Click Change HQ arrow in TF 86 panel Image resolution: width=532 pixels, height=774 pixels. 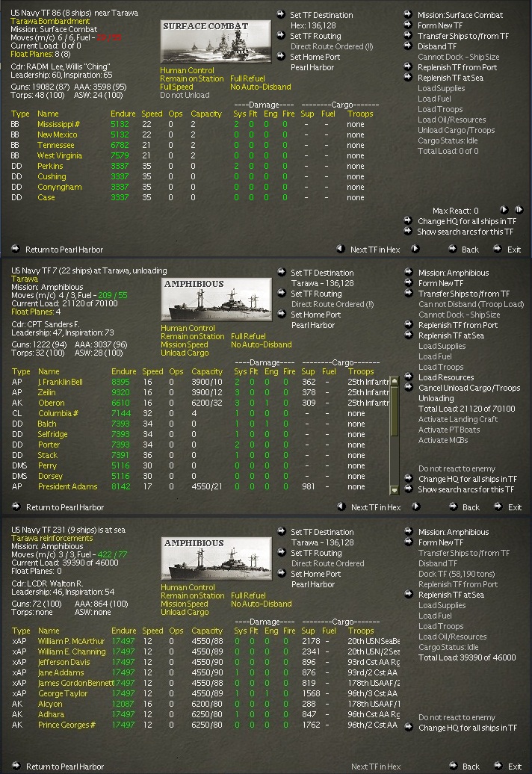pyautogui.click(x=408, y=220)
